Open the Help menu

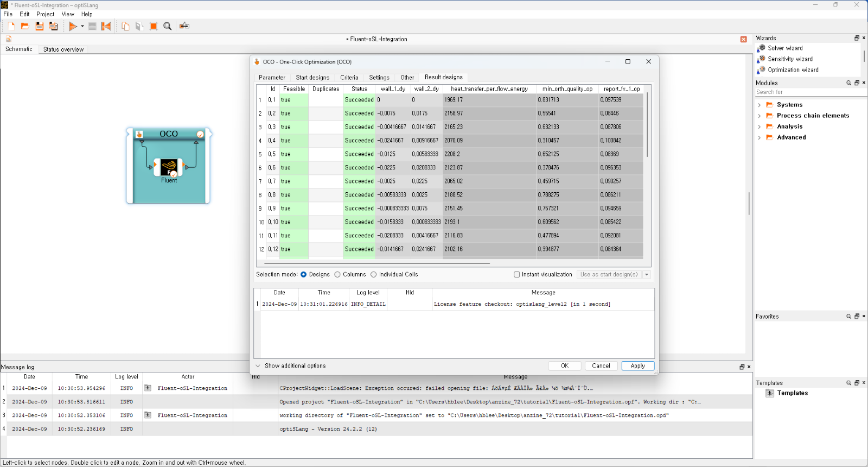click(87, 14)
